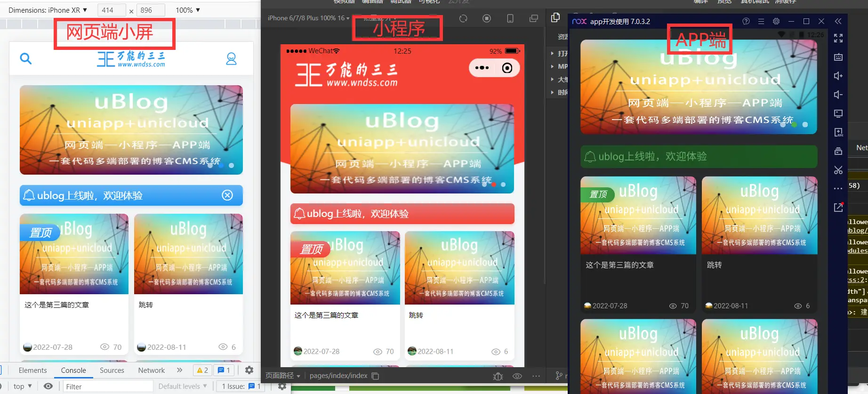Toggle the live expression eye icon in Console
The width and height of the screenshot is (868, 394).
click(48, 386)
